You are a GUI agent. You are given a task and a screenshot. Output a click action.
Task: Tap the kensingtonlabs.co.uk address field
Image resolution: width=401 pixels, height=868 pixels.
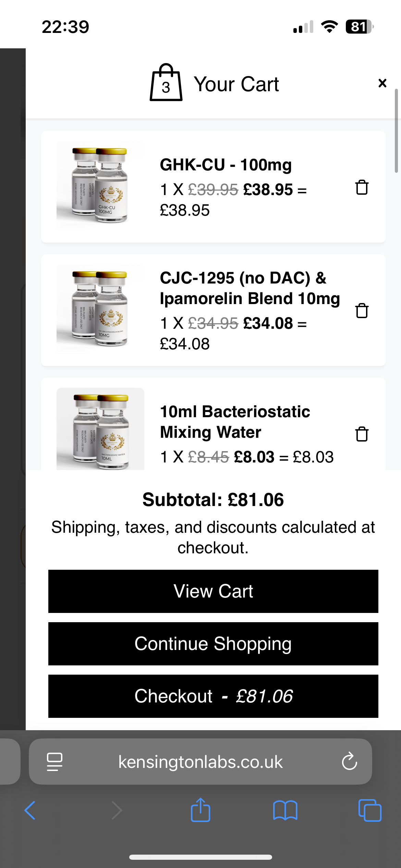point(200,761)
